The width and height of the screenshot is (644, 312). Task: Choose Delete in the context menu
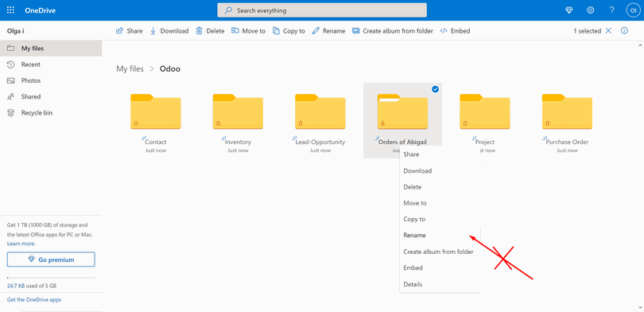click(440, 187)
